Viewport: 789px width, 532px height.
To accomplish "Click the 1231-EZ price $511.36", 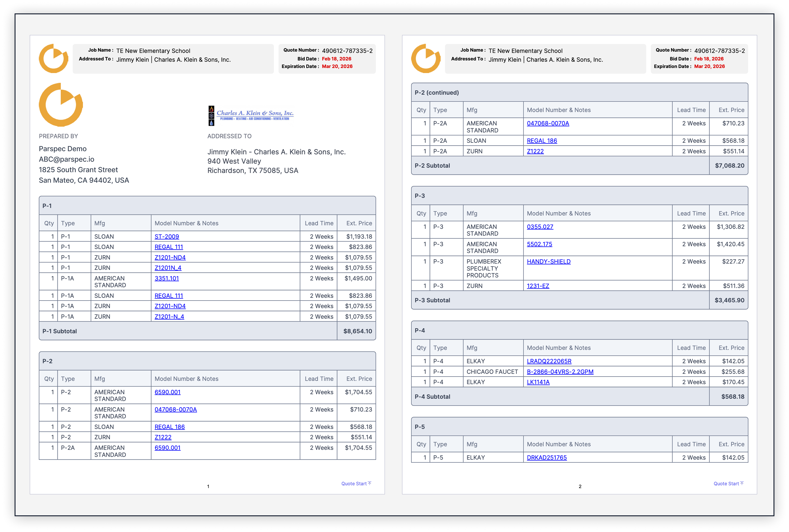I will (734, 286).
